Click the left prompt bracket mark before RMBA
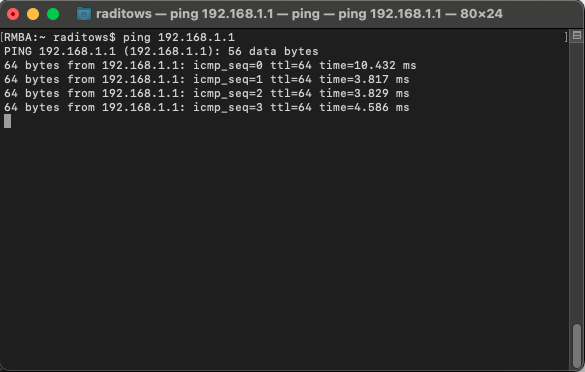 click(2, 37)
